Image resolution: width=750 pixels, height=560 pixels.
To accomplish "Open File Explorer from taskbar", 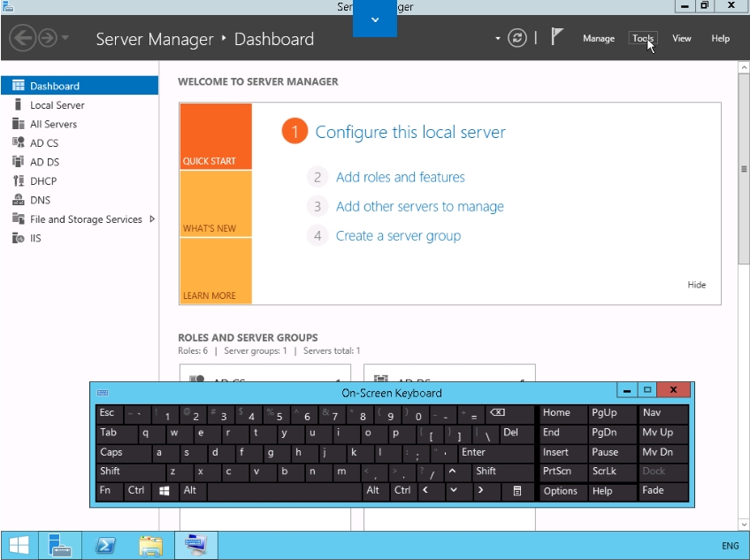I will point(150,545).
